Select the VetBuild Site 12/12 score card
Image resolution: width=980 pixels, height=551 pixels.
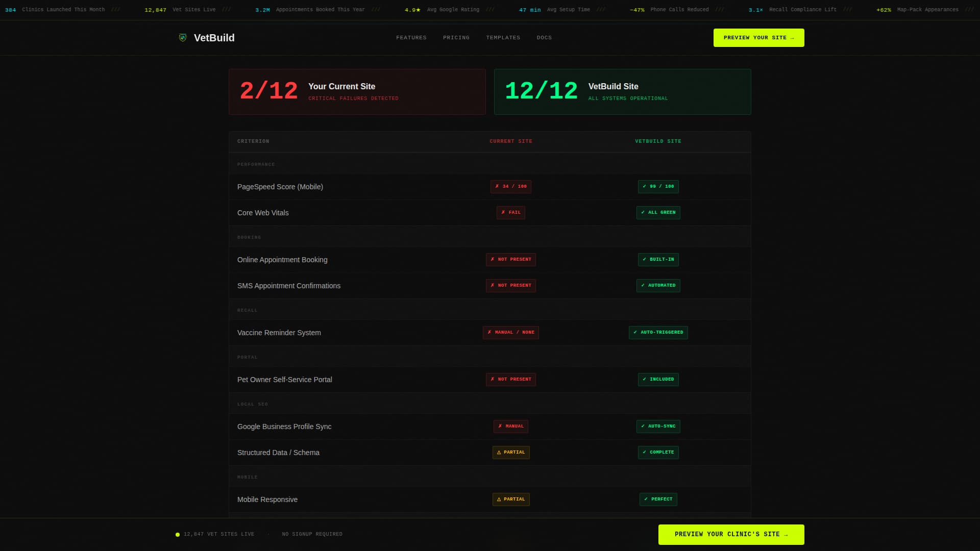pyautogui.click(x=623, y=92)
